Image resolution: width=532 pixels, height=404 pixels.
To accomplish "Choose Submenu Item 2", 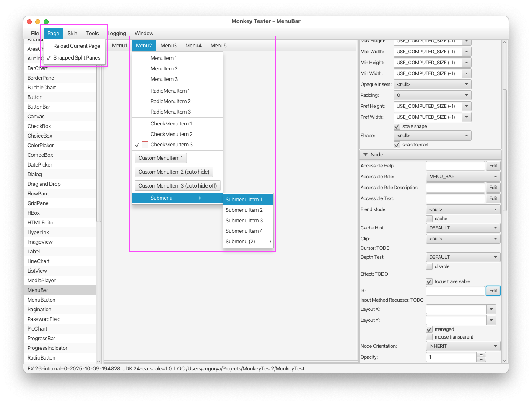I will click(244, 210).
